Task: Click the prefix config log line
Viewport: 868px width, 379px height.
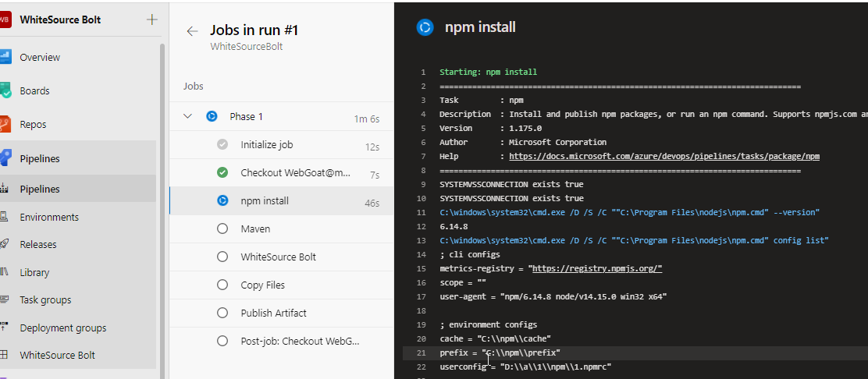Action: tap(500, 352)
